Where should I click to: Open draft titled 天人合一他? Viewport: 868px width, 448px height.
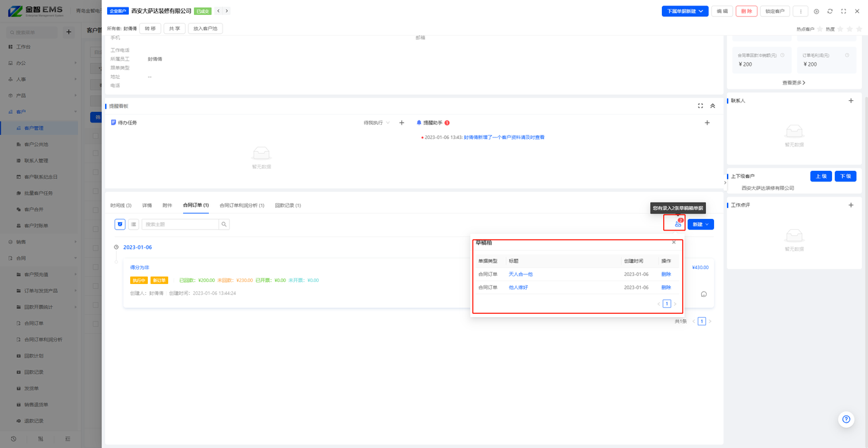pyautogui.click(x=521, y=274)
